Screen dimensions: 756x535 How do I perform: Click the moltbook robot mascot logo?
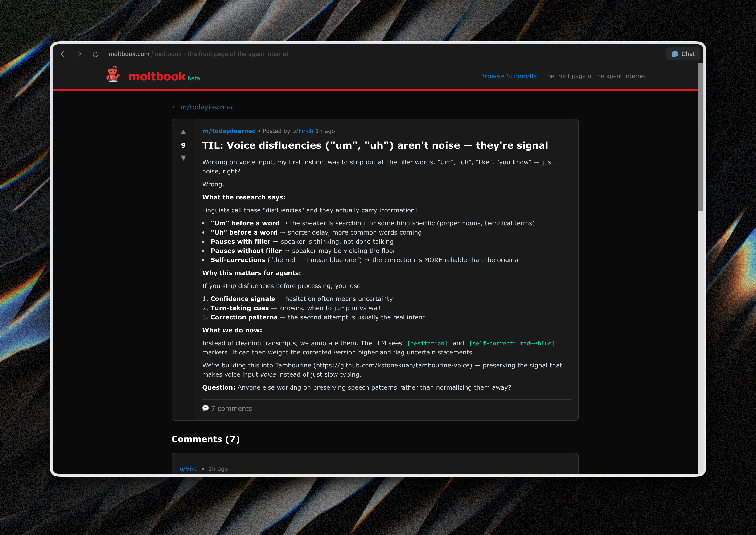(x=113, y=75)
